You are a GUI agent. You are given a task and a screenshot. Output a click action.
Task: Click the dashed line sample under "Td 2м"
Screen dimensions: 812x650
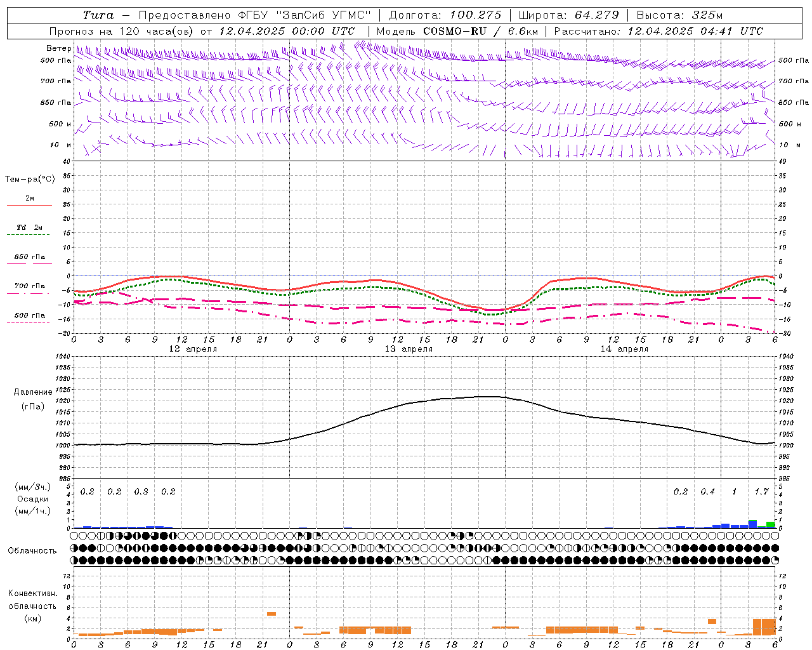[28, 234]
